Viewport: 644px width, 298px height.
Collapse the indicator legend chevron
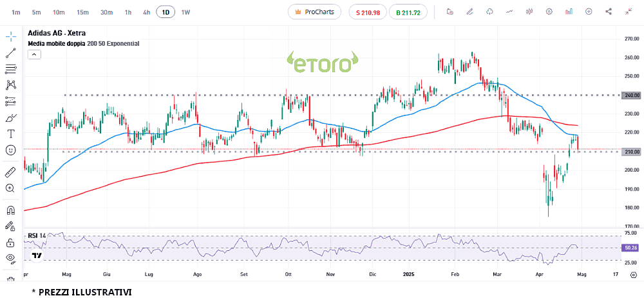click(x=35, y=54)
